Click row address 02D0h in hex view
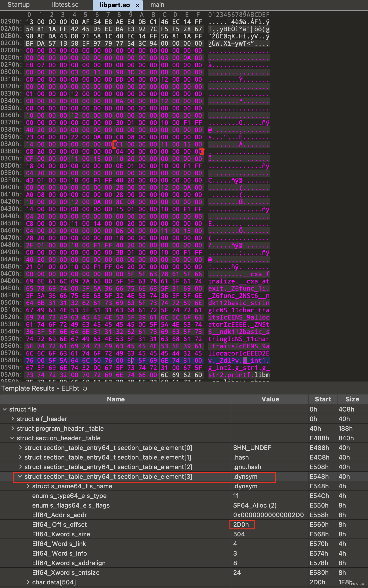The image size is (368, 588). pos(11,50)
